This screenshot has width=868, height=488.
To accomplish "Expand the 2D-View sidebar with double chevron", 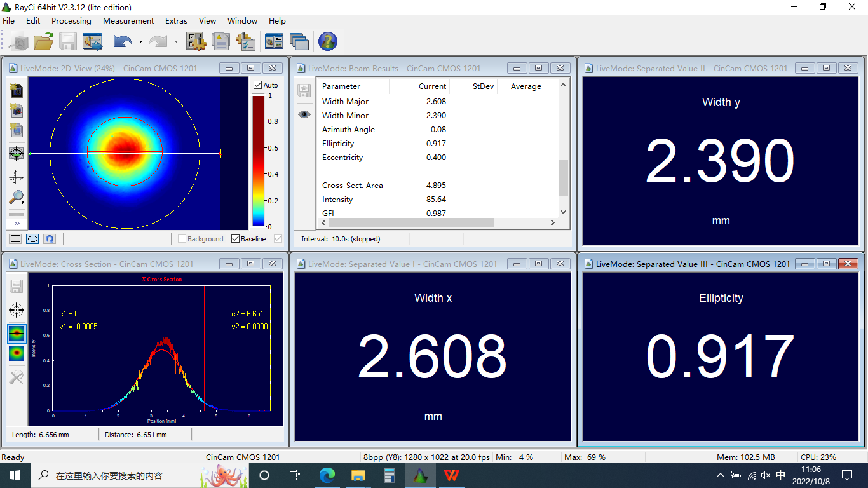I will (17, 224).
